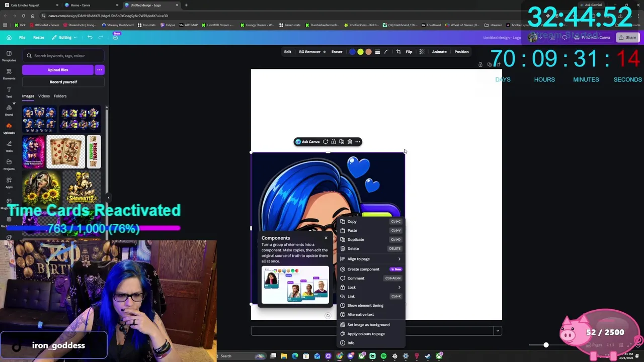Click the cloud save status icon
This screenshot has height=362, width=644.
tap(116, 38)
